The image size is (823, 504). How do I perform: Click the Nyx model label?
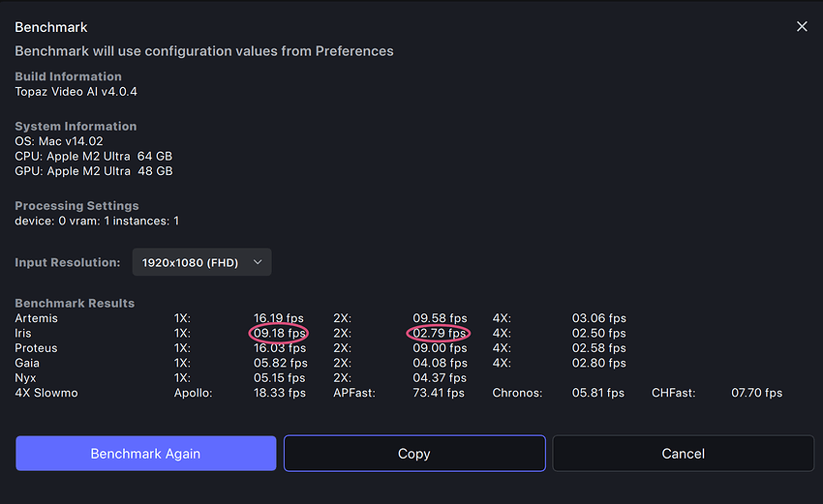[26, 378]
